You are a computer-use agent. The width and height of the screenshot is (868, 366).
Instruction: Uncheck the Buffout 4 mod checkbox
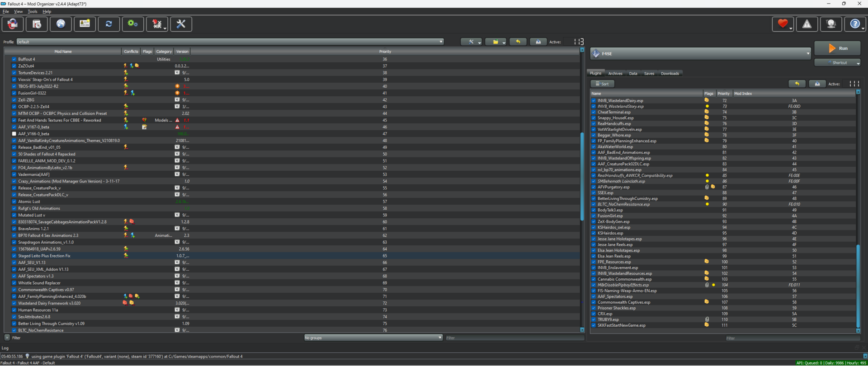coord(14,59)
